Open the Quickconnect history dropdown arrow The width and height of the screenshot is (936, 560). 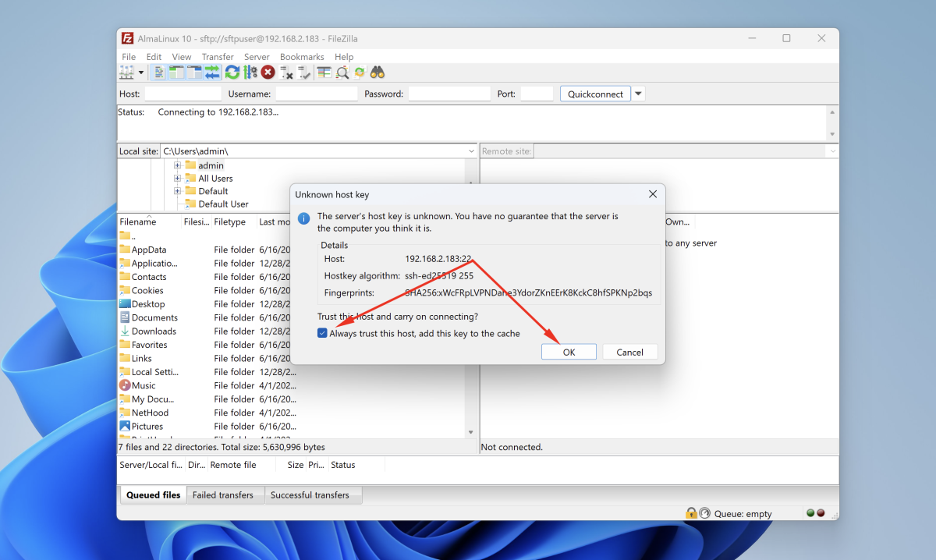(639, 94)
